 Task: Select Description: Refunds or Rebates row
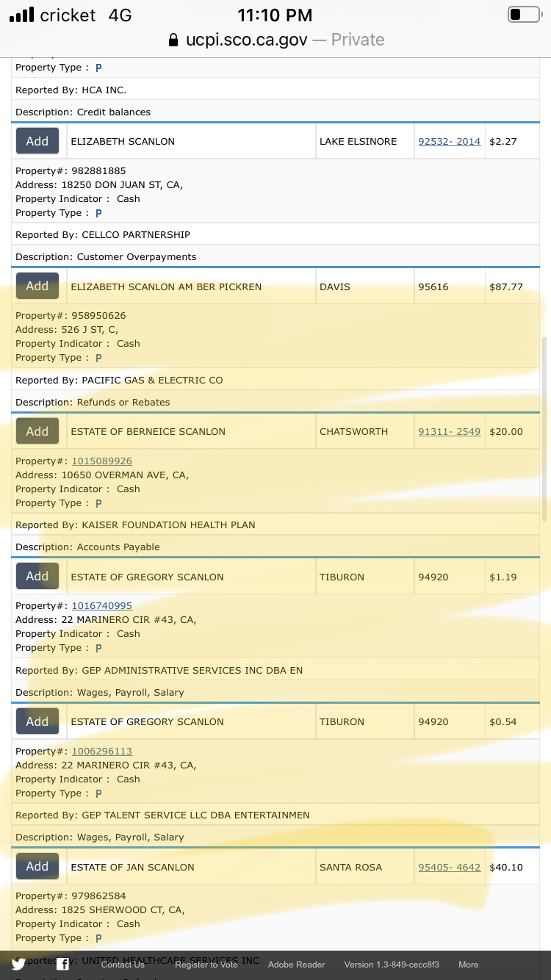point(275,402)
